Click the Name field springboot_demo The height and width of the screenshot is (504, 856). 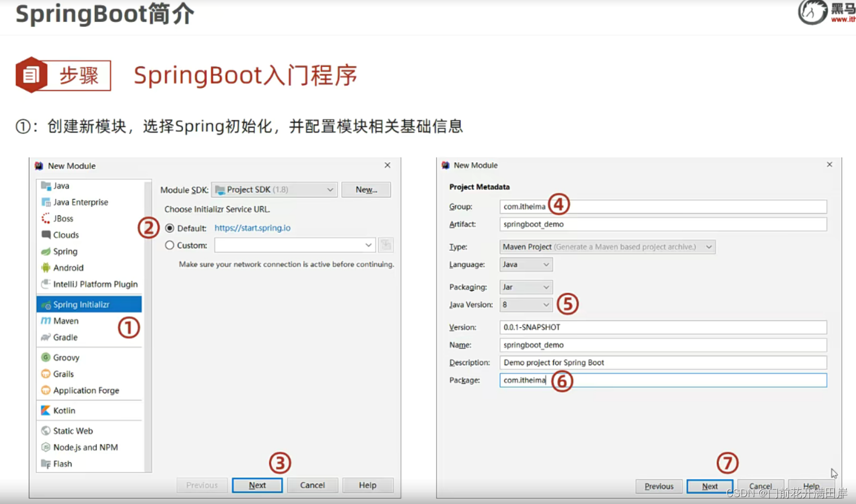[663, 345]
